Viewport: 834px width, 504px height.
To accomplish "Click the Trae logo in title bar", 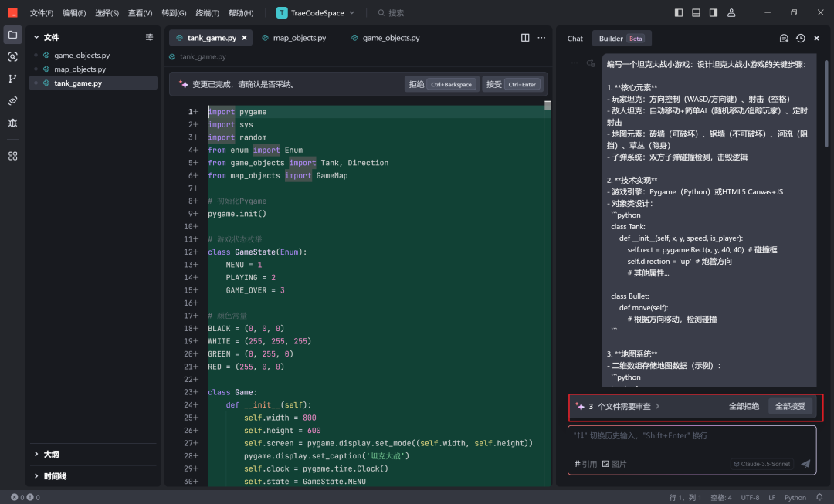I will [x=13, y=13].
